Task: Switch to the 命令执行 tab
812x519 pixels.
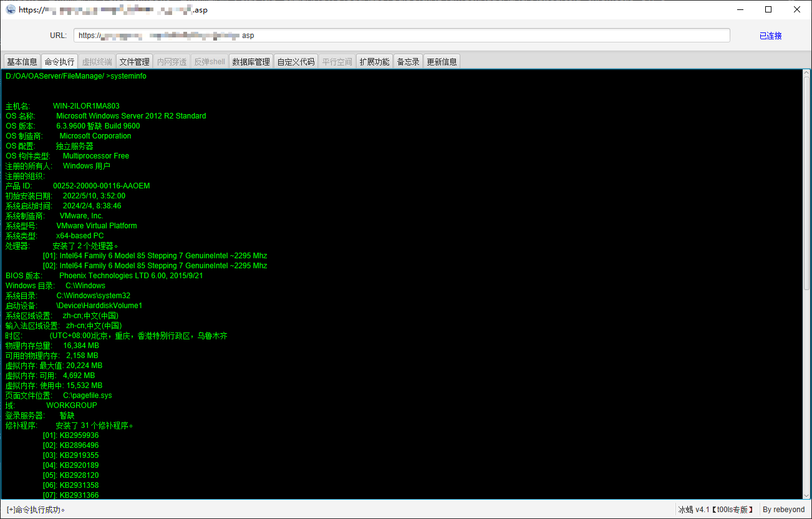Action: (59, 62)
